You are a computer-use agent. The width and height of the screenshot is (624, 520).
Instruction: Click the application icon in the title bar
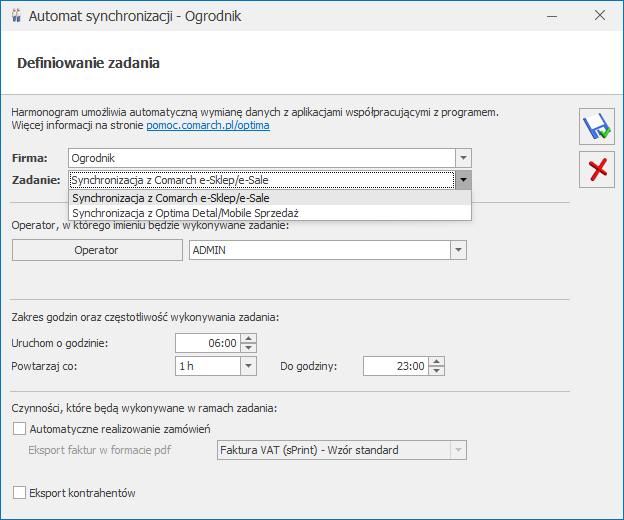coord(16,16)
